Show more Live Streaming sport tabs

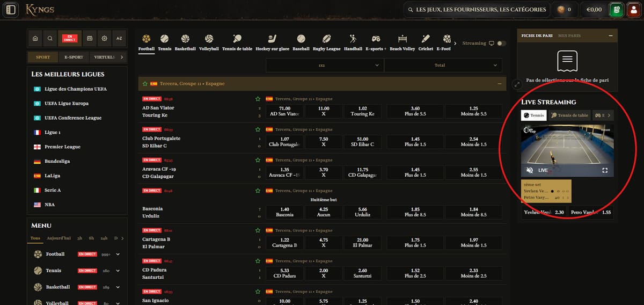609,115
